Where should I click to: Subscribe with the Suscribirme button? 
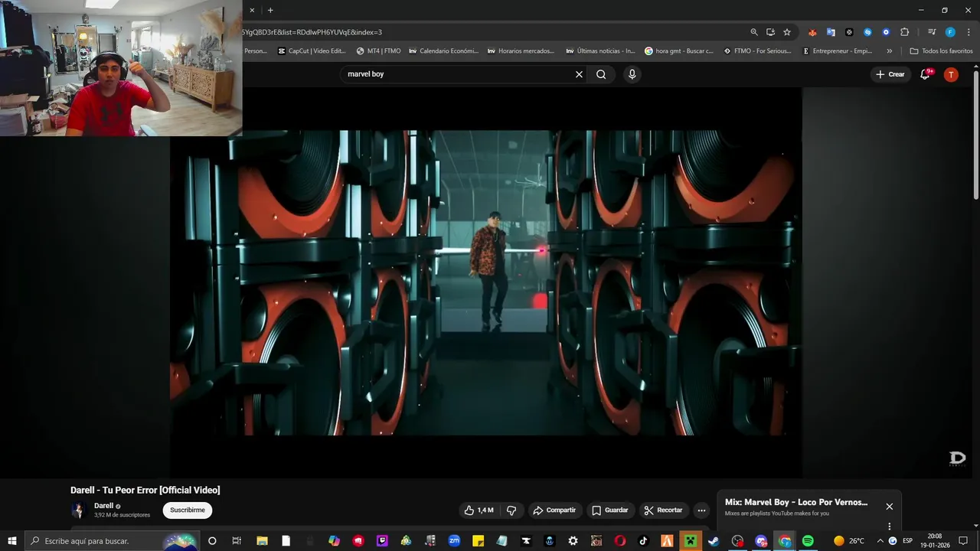tap(188, 510)
